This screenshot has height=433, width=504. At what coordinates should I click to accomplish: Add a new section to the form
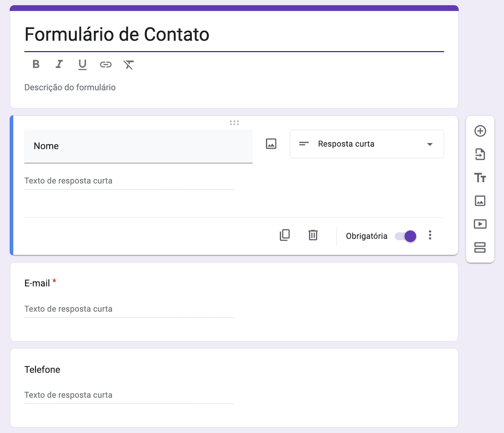click(x=480, y=247)
